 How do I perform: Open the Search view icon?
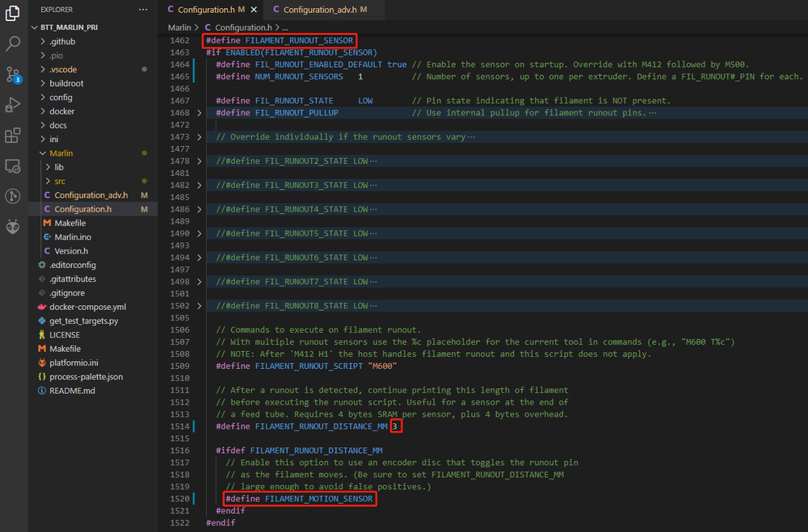[x=13, y=44]
